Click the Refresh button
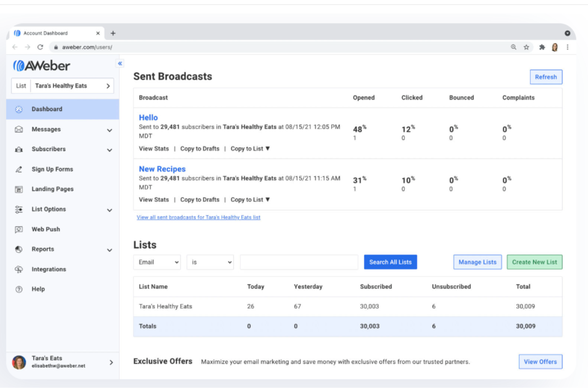Viewport: 588px width, 392px height. [546, 77]
